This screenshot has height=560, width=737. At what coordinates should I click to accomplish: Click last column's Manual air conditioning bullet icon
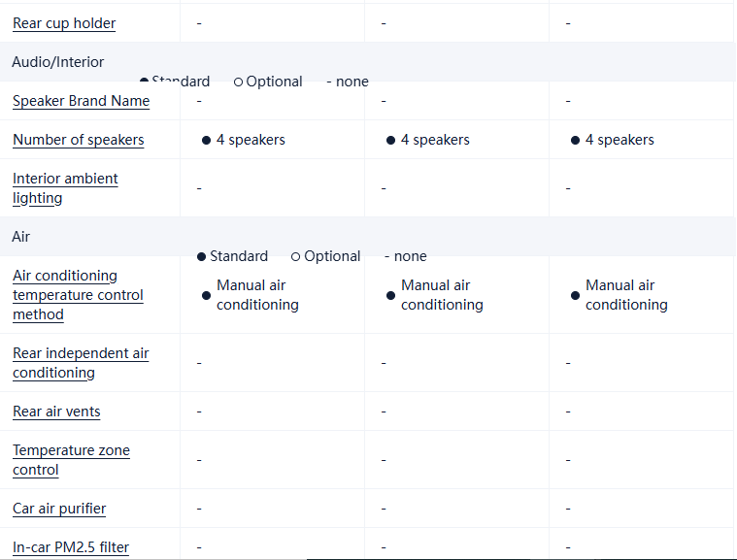click(575, 295)
